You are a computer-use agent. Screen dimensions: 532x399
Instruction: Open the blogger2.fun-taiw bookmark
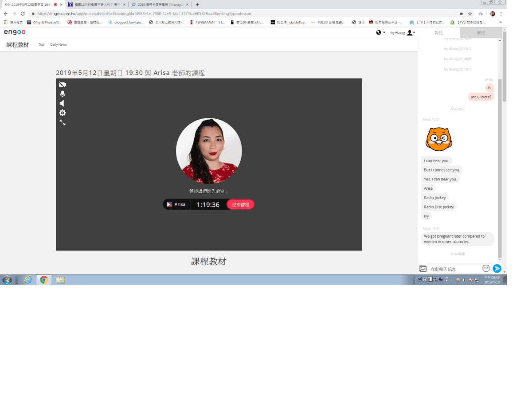point(126,22)
